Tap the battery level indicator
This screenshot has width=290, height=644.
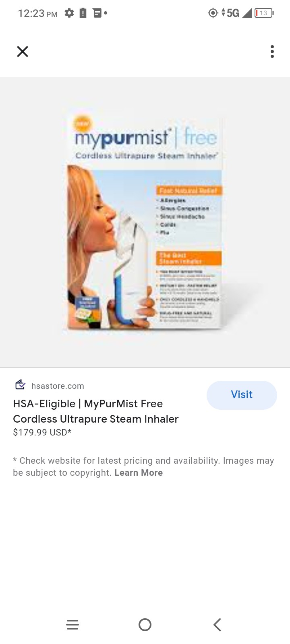pyautogui.click(x=264, y=13)
